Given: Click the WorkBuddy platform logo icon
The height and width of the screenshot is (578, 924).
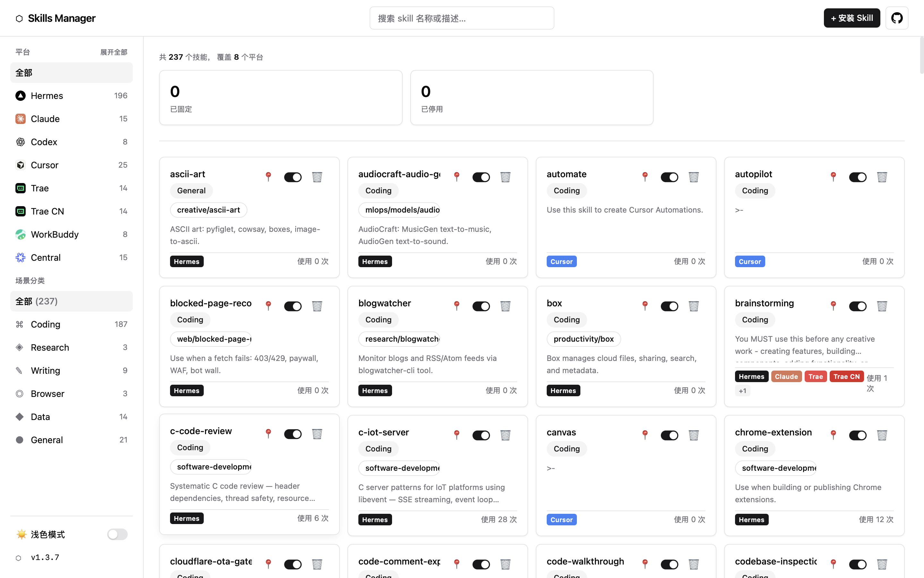Looking at the screenshot, I should click(x=20, y=234).
